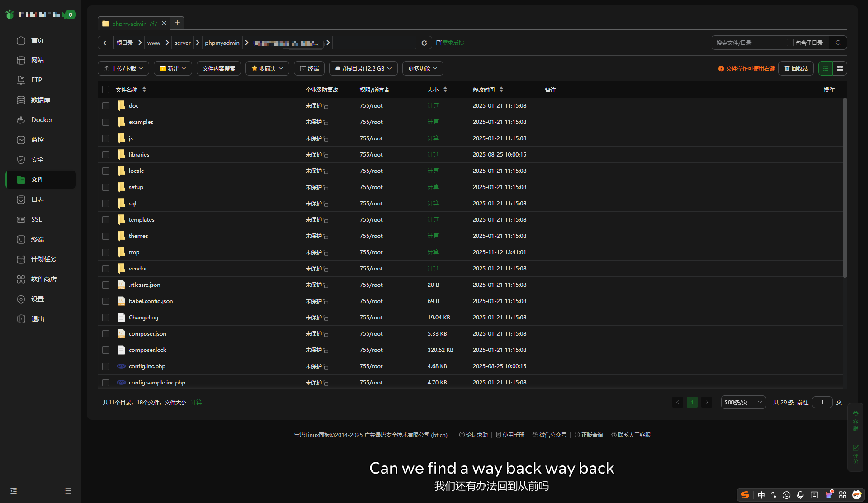The height and width of the screenshot is (503, 868).
Task: Click the 回收站 recycle bin button
Action: coord(796,68)
